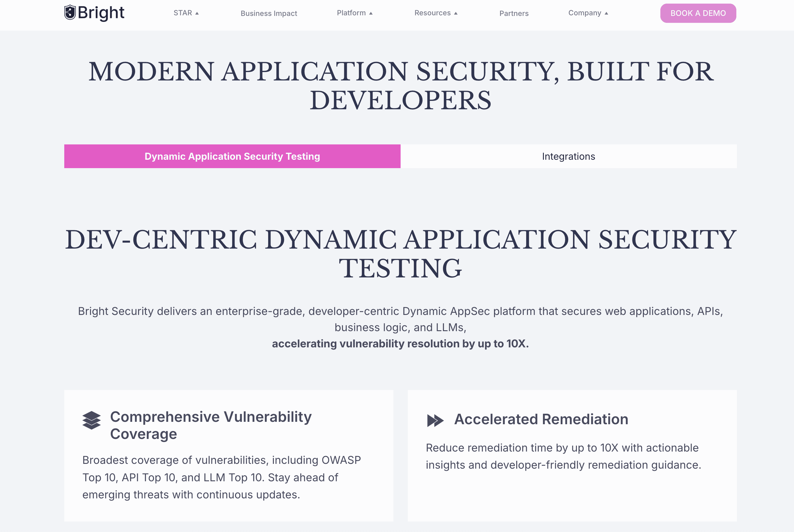Image resolution: width=794 pixels, height=532 pixels.
Task: Open the Company dropdown
Action: point(588,13)
